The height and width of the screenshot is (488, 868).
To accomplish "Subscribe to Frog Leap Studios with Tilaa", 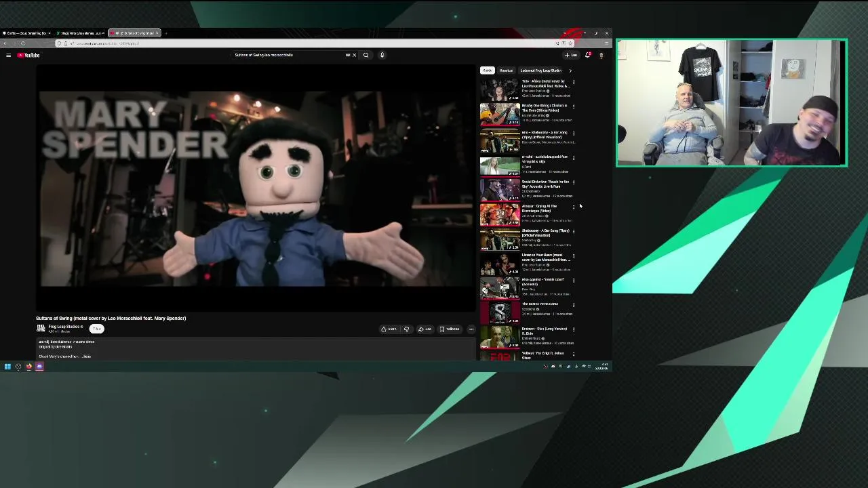I will pos(97,329).
